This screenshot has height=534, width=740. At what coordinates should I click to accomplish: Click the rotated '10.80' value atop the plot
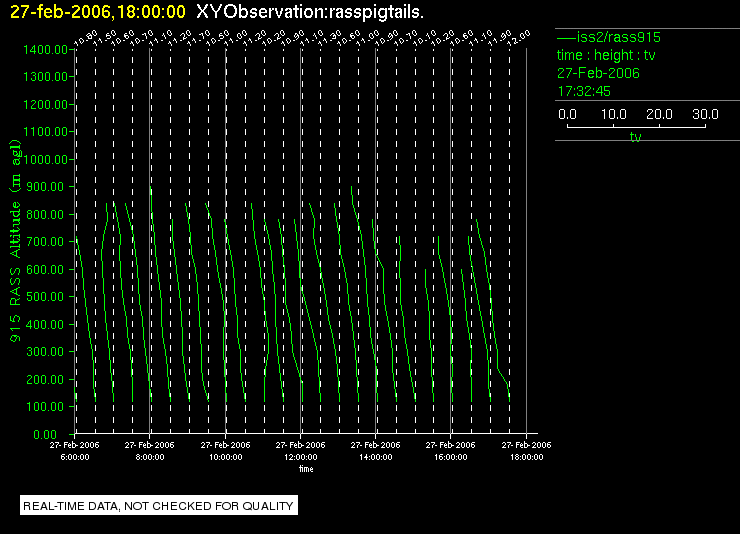pyautogui.click(x=86, y=38)
